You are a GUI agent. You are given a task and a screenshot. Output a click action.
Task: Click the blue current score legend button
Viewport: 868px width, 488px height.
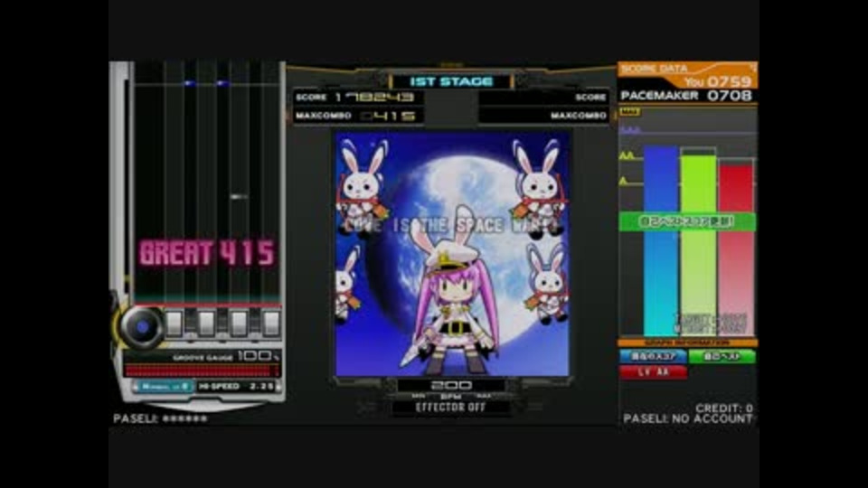click(653, 357)
